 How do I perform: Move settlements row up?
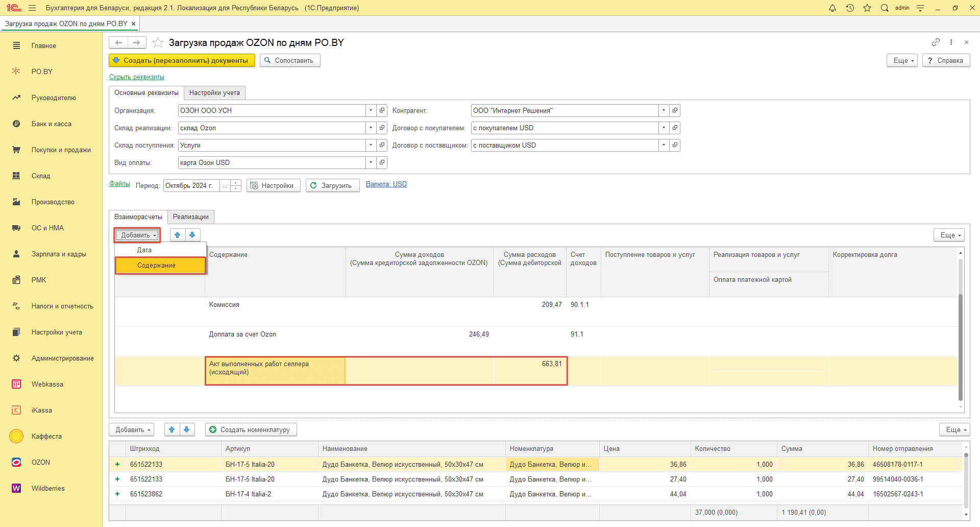pyautogui.click(x=178, y=235)
